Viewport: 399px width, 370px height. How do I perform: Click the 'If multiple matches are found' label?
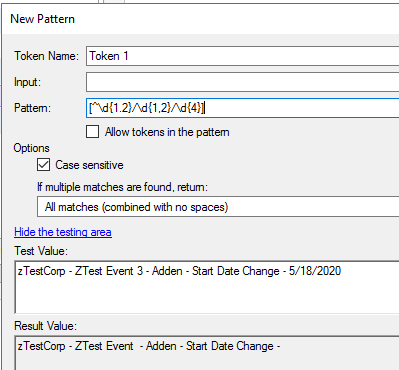tap(122, 187)
